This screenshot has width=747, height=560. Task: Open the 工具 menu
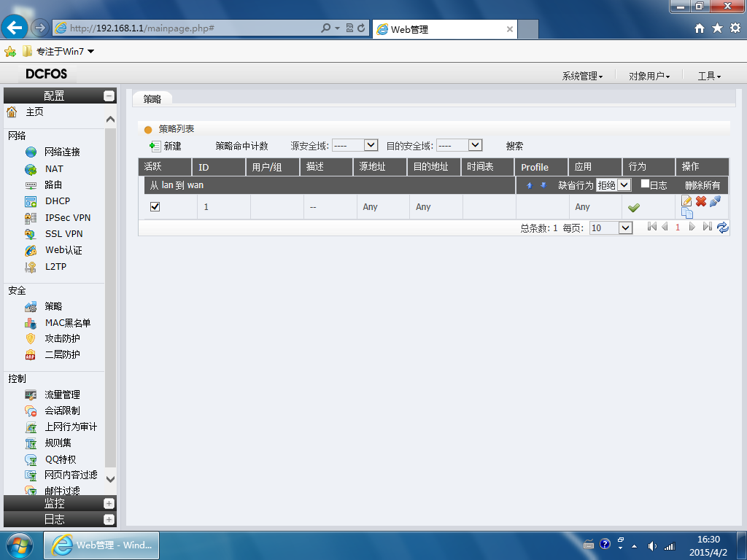709,76
